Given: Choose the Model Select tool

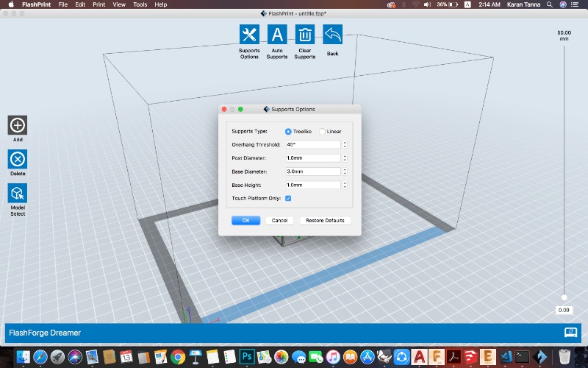Looking at the screenshot, I should point(18,193).
